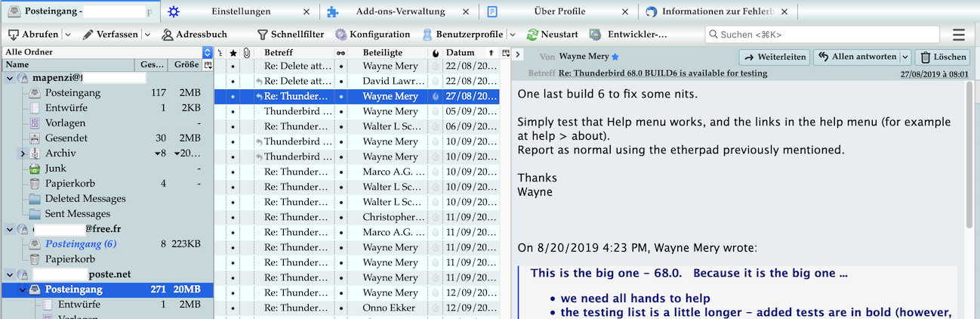Select the Posteingang mail tab
This screenshot has height=319, width=980.
(x=81, y=11)
